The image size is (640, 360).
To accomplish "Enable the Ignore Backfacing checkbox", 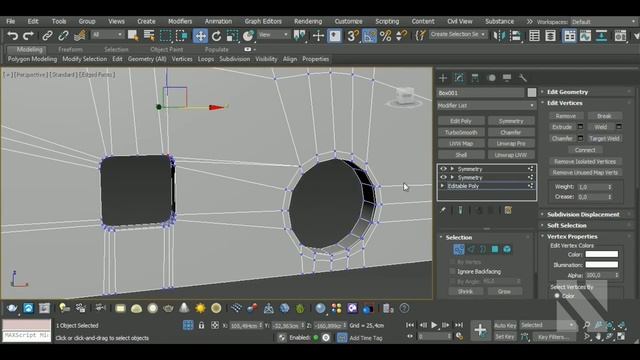I will (x=452, y=271).
